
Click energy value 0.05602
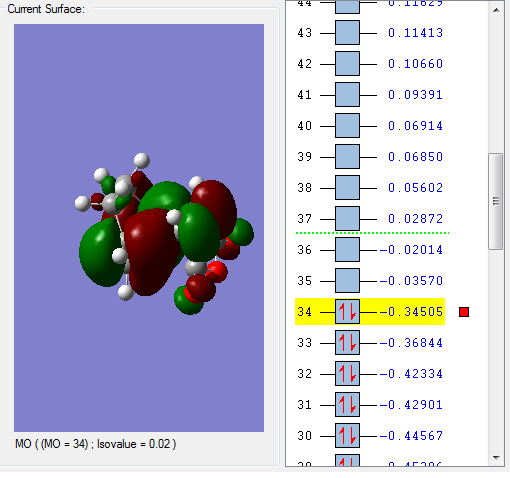[x=415, y=188]
